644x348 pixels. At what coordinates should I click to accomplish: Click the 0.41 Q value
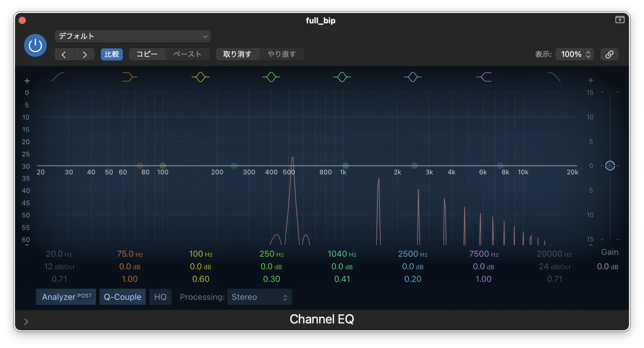[x=342, y=279]
